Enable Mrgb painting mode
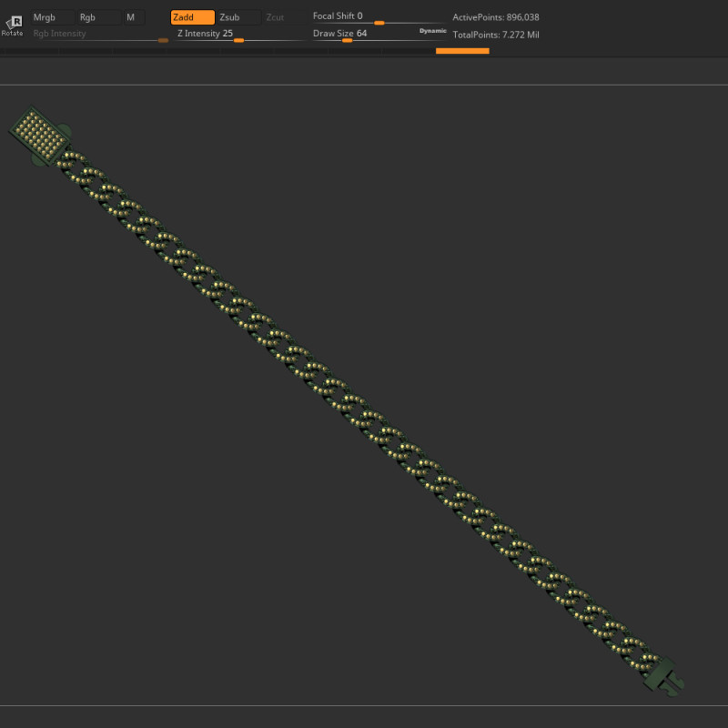This screenshot has width=728, height=728. 51,16
